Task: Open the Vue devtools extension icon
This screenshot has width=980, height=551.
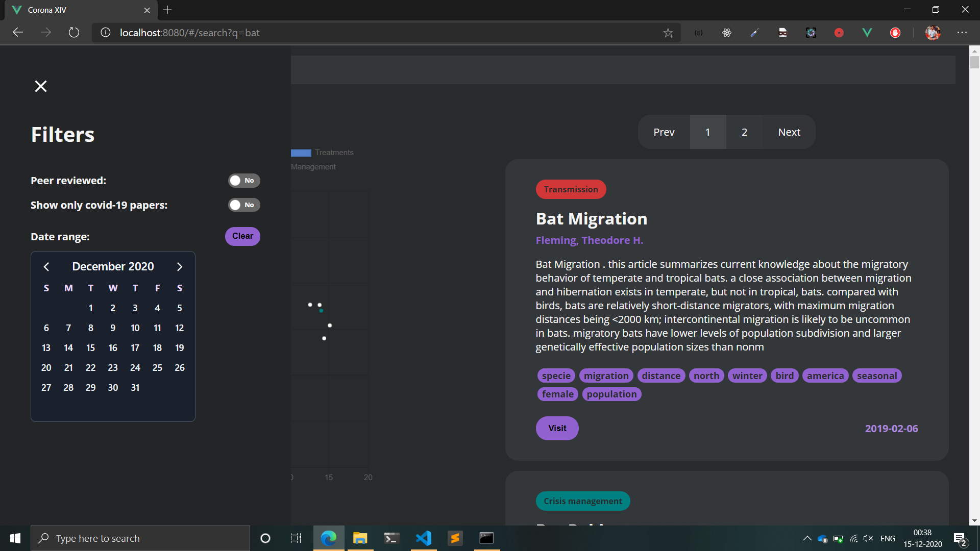Action: pyautogui.click(x=867, y=33)
